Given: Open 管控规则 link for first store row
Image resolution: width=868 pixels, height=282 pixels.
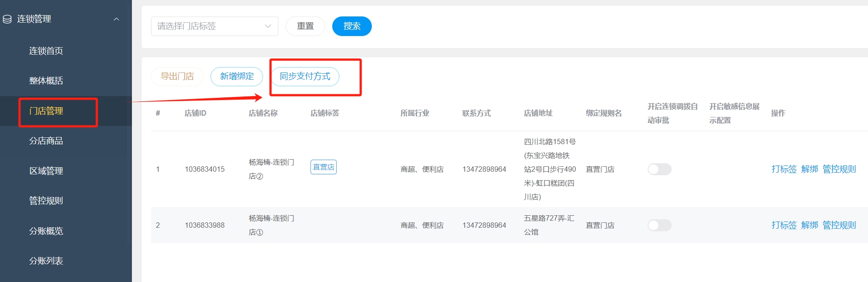Looking at the screenshot, I should pos(839,169).
